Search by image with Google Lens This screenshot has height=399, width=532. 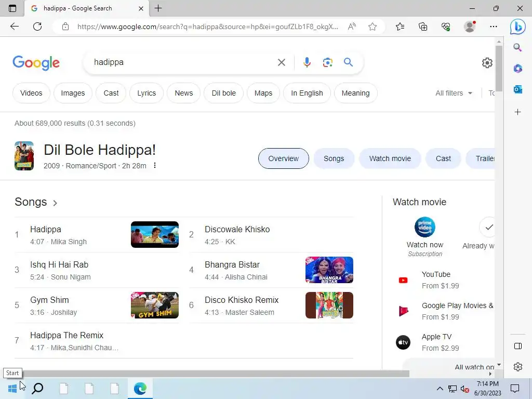click(x=327, y=62)
